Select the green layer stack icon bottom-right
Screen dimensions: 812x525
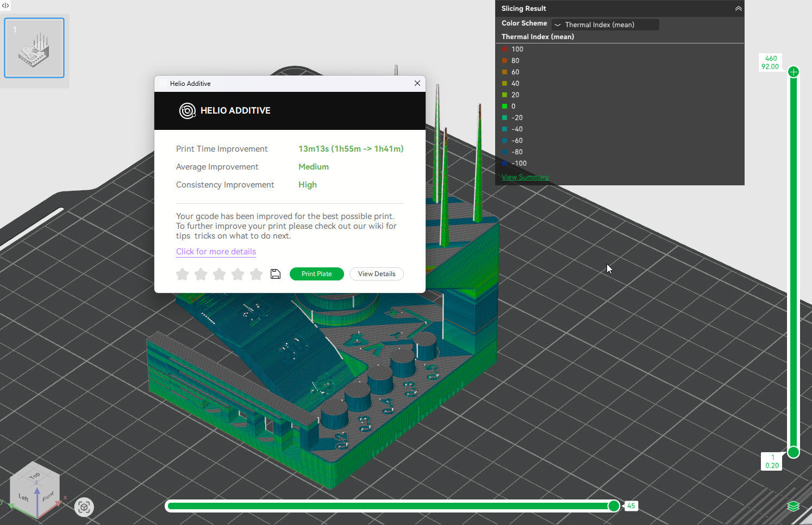point(793,505)
